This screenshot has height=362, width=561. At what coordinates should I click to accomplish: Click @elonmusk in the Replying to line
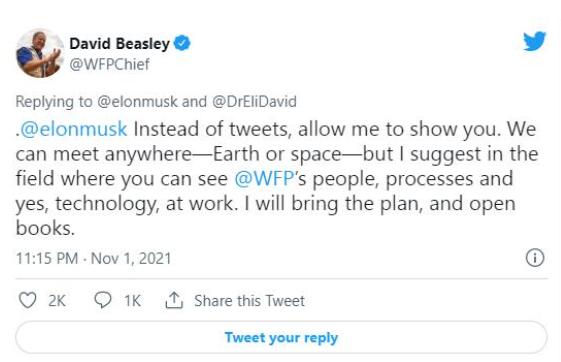pos(137,102)
